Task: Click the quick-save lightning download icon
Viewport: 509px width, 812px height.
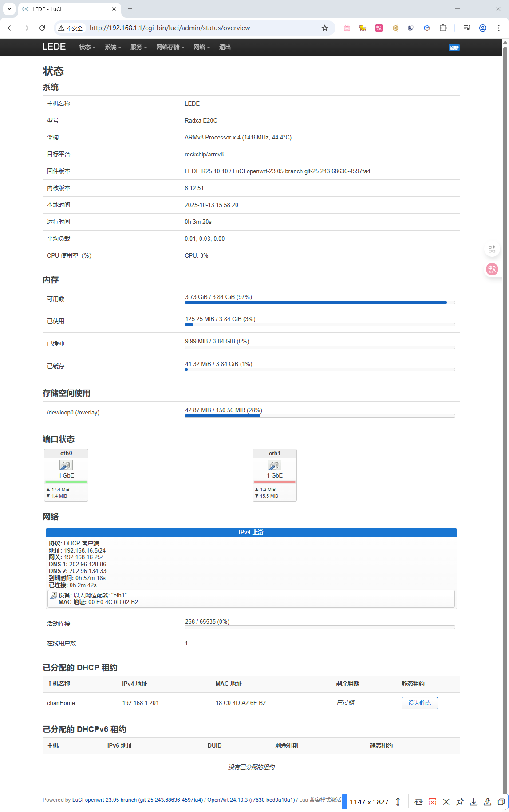Action: [x=487, y=802]
